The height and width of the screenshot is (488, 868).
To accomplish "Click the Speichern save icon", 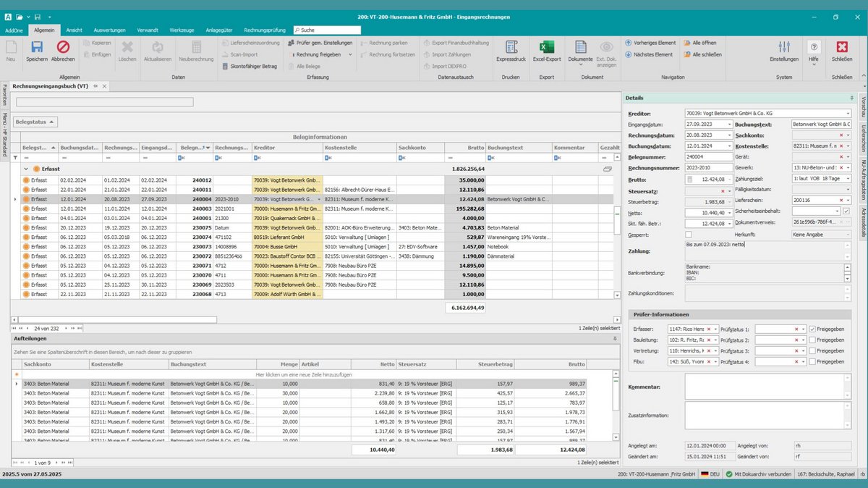I will click(x=36, y=48).
